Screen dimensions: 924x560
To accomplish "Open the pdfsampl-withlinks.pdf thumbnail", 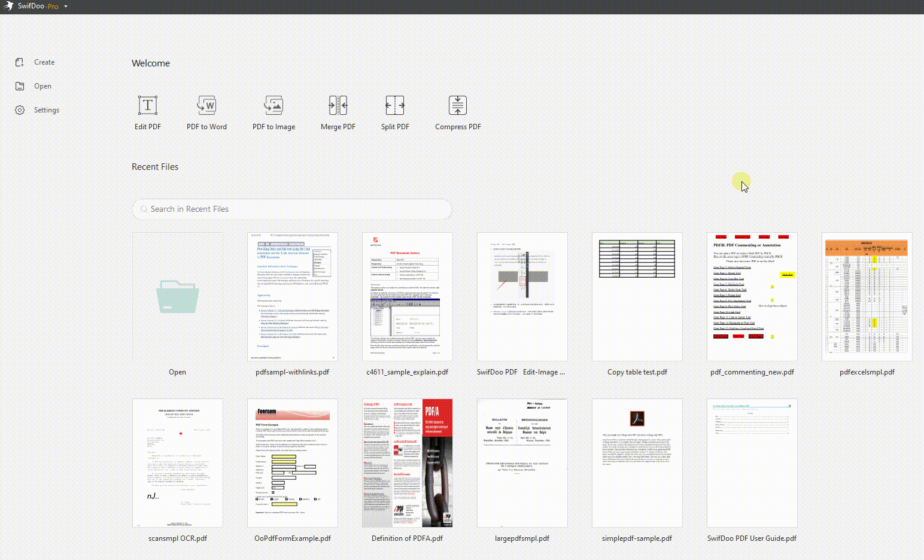I will (293, 297).
